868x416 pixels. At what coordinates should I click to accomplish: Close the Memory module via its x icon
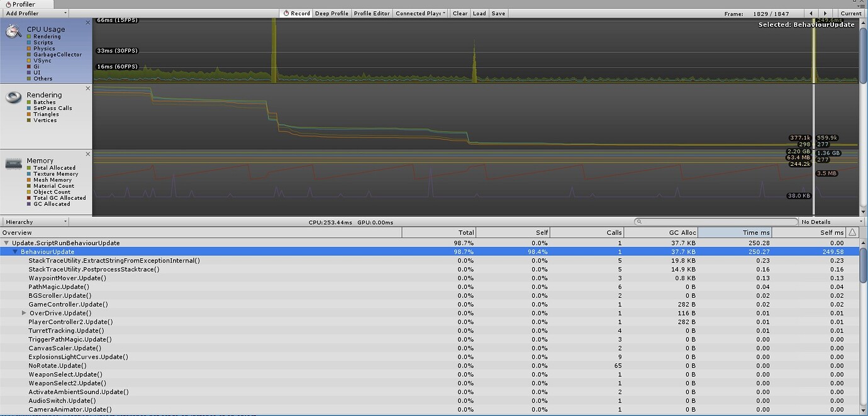[x=87, y=153]
